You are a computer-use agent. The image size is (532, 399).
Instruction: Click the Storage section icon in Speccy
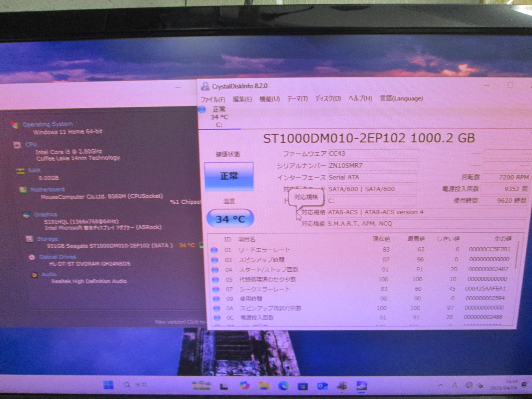[30, 239]
